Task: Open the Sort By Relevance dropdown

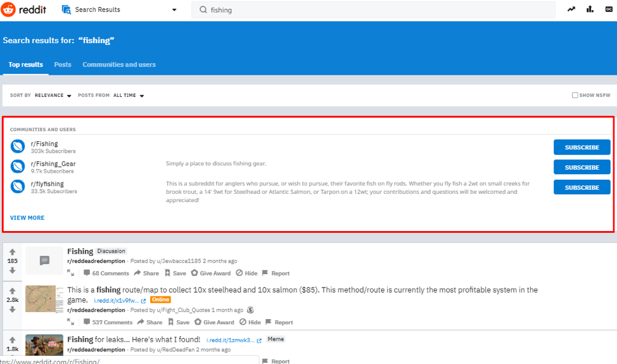Action: click(x=53, y=96)
